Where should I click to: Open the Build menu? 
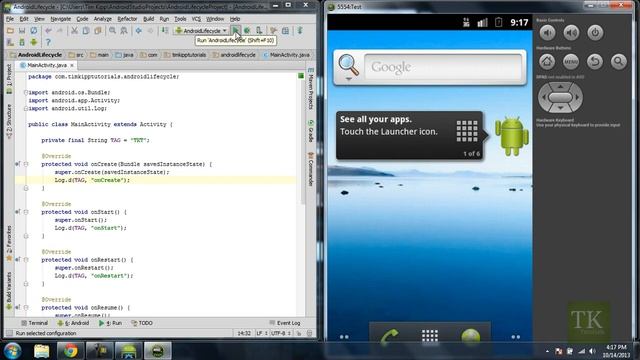tap(149, 19)
